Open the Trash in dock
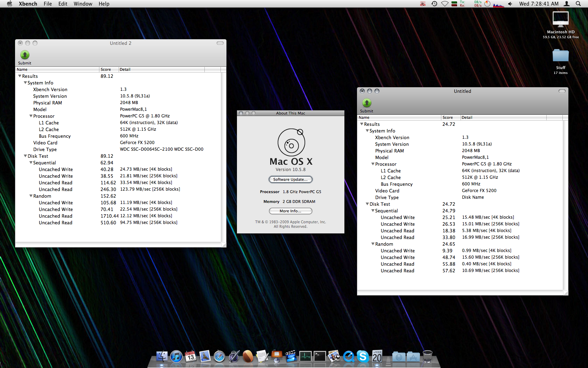588x368 pixels. pos(428,356)
